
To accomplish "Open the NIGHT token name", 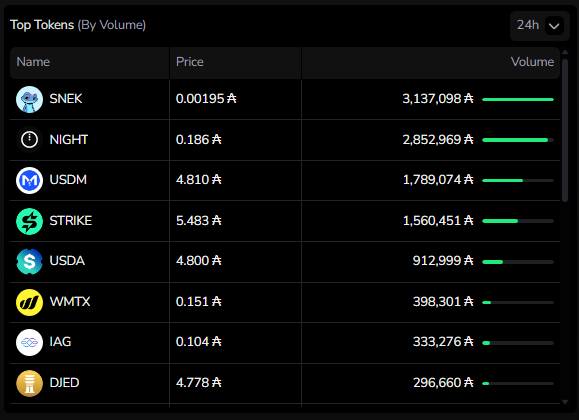I will pyautogui.click(x=69, y=140).
